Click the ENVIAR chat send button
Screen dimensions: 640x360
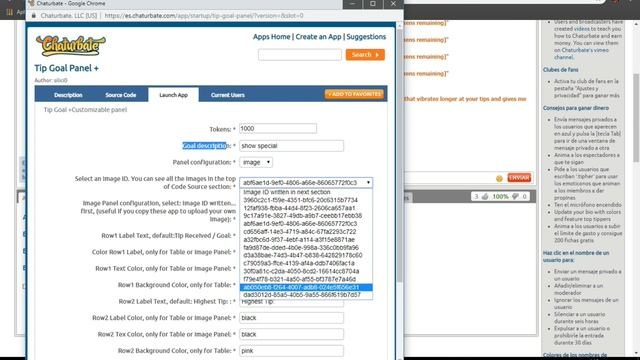click(519, 178)
